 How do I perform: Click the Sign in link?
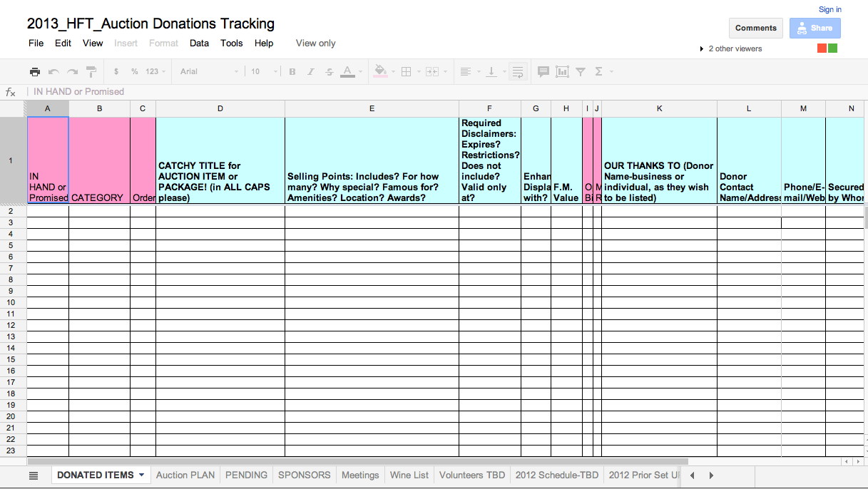click(x=829, y=9)
